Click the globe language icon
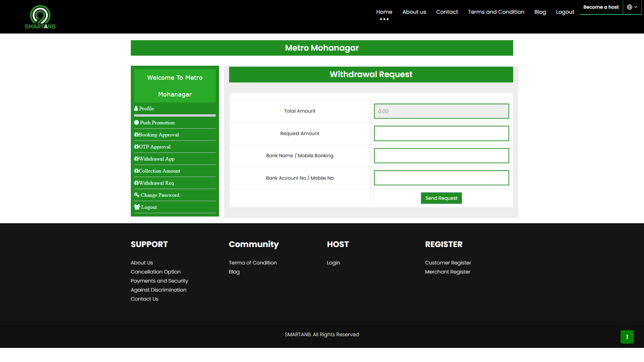The height and width of the screenshot is (362, 644). pos(630,7)
